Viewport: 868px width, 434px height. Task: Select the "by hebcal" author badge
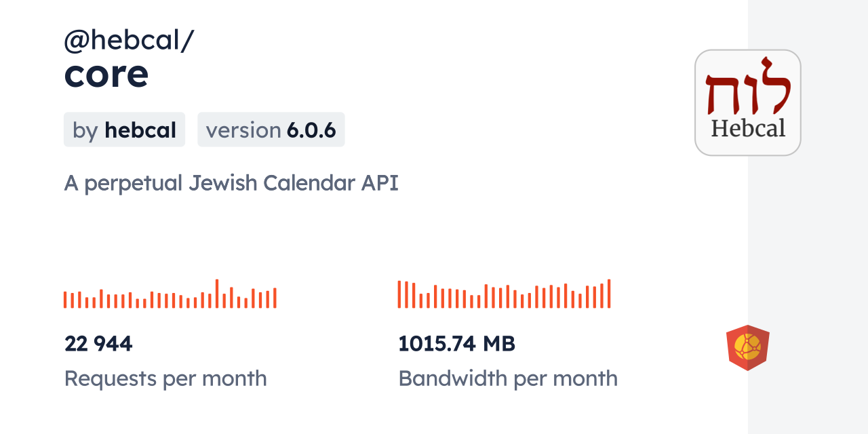click(x=124, y=130)
